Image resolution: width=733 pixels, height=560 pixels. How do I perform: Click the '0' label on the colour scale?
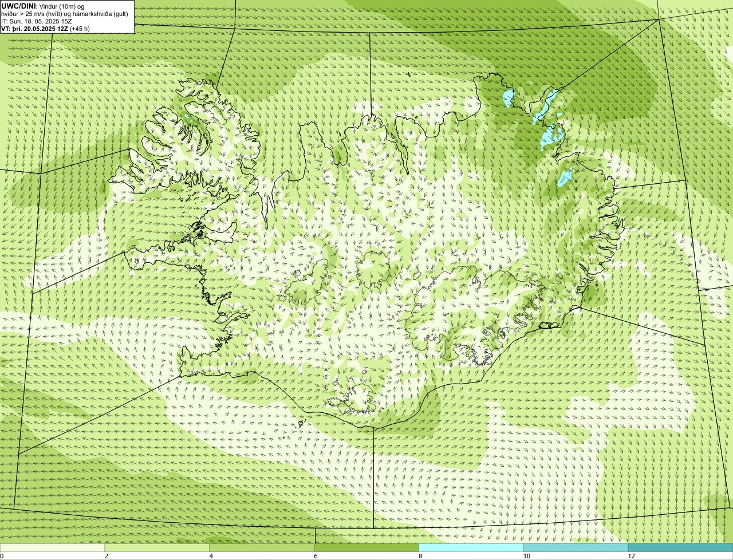2,556
